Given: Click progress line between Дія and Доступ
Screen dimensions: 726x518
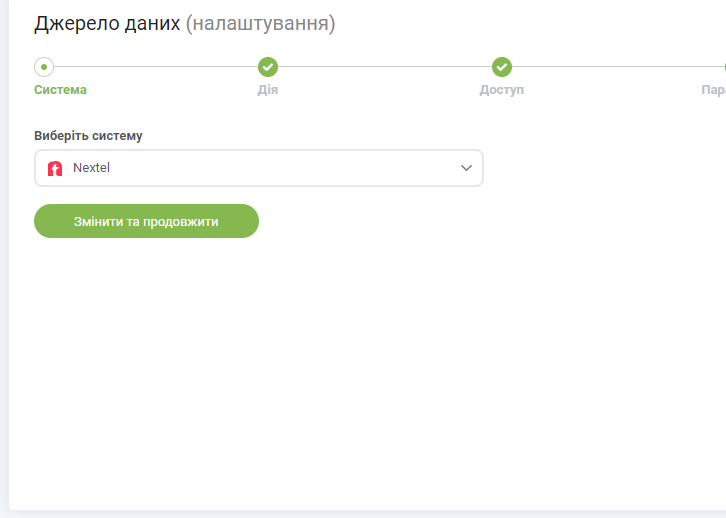Looking at the screenshot, I should (x=385, y=67).
